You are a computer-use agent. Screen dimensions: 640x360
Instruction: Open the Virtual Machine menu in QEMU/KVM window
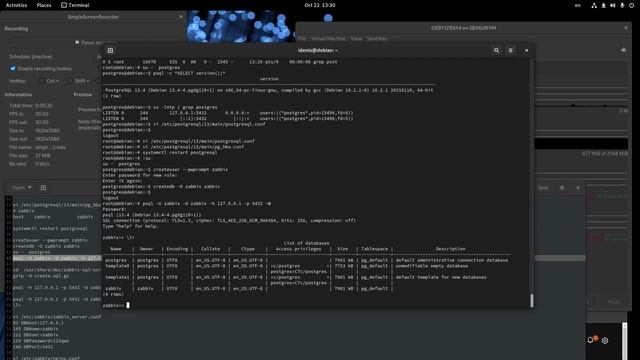click(x=328, y=38)
